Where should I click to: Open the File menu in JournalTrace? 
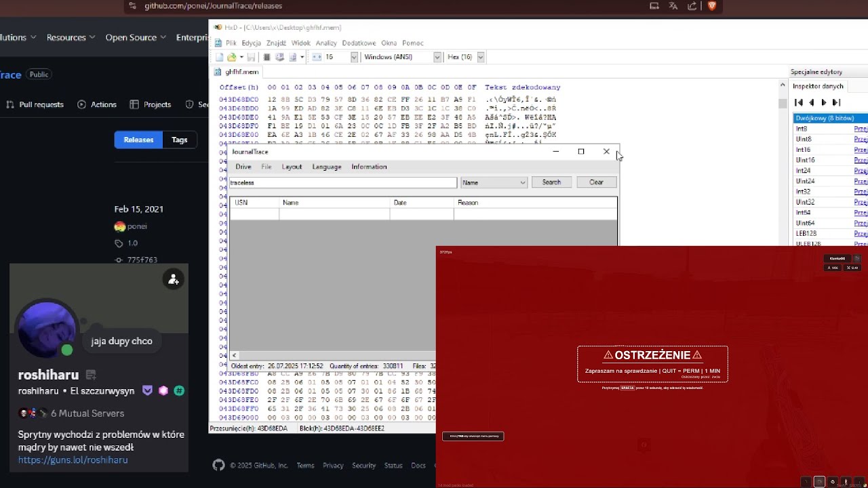click(267, 167)
